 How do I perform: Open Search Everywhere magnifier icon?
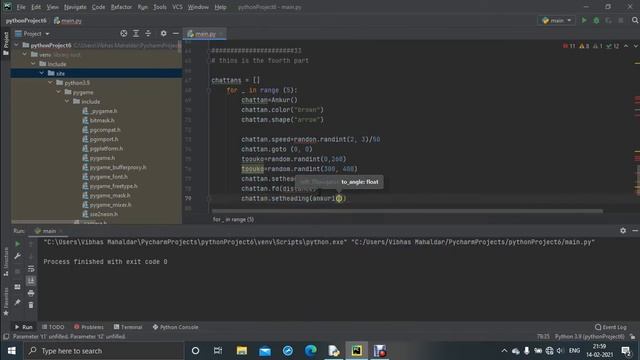coord(635,20)
